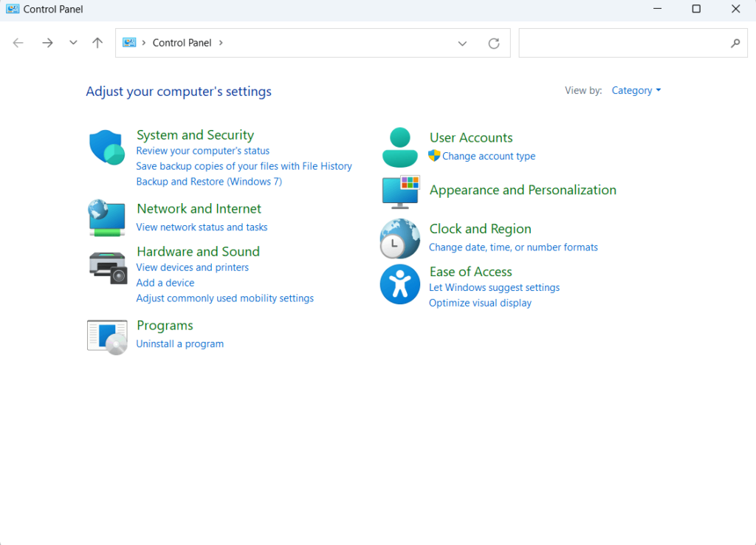
Task: Click Uninstall a program link
Action: click(180, 344)
